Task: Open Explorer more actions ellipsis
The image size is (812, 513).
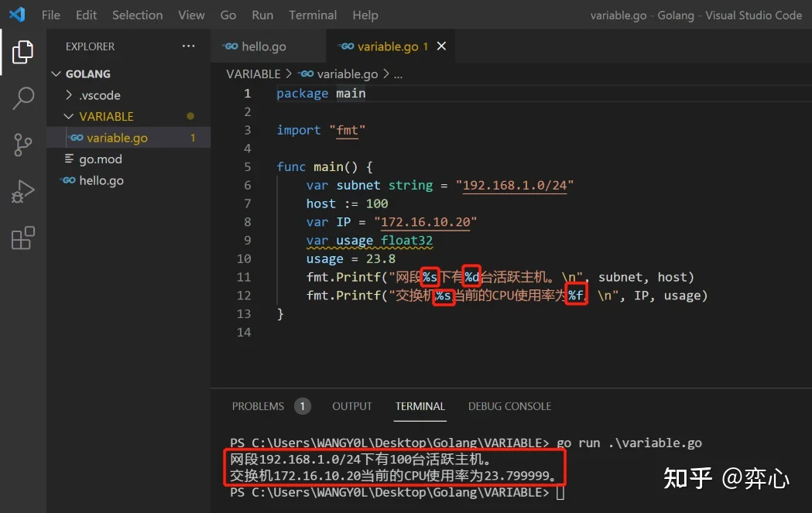Action: (x=189, y=46)
